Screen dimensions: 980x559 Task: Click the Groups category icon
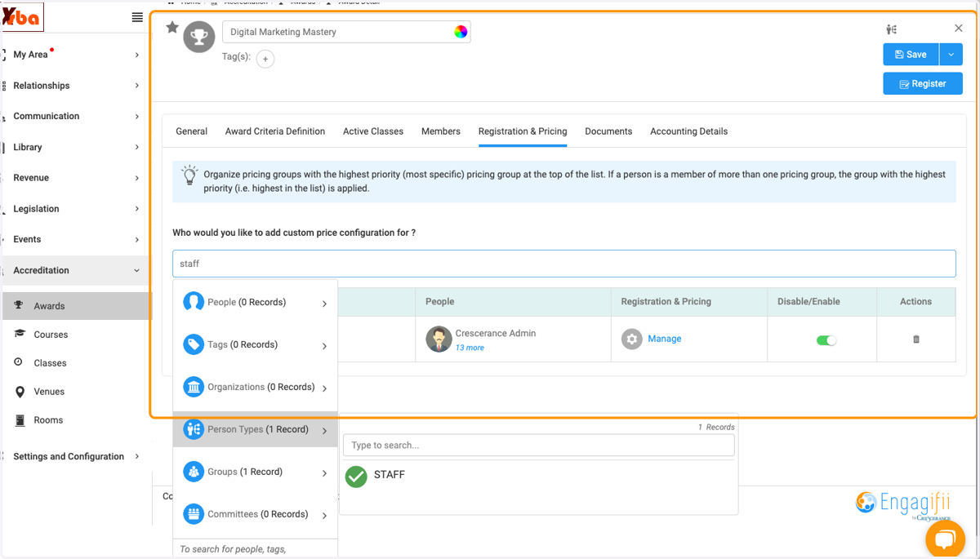tap(194, 472)
